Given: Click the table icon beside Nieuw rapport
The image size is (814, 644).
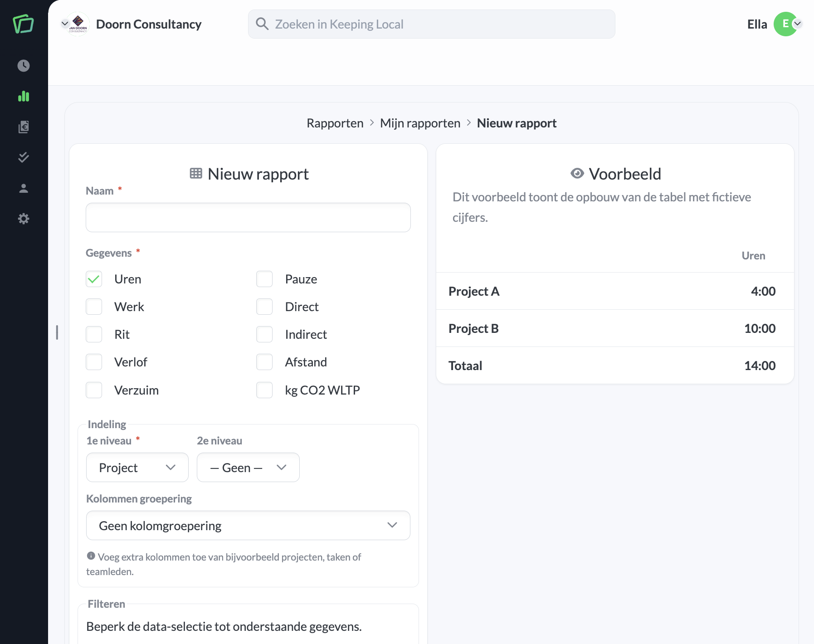Looking at the screenshot, I should click(x=196, y=173).
